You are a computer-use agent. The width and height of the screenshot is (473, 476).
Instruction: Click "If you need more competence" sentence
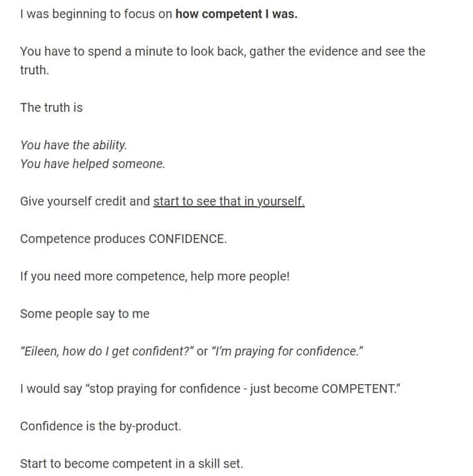[104, 277]
